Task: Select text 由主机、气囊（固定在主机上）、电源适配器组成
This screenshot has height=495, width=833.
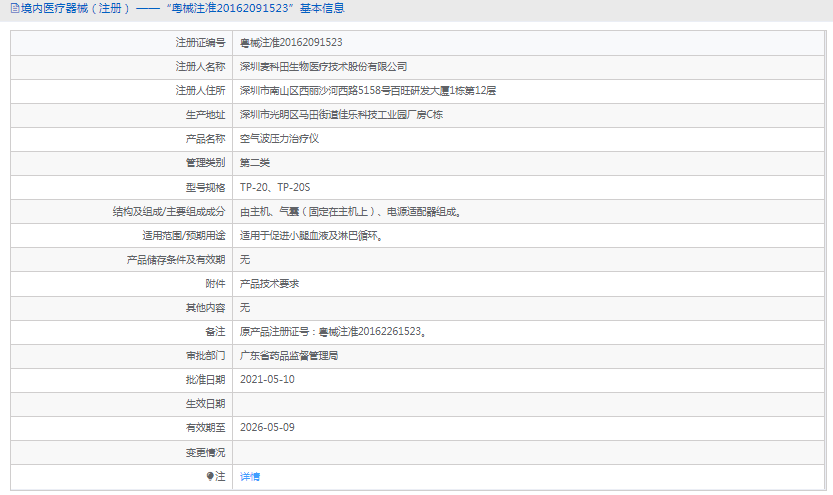Action: (x=348, y=211)
